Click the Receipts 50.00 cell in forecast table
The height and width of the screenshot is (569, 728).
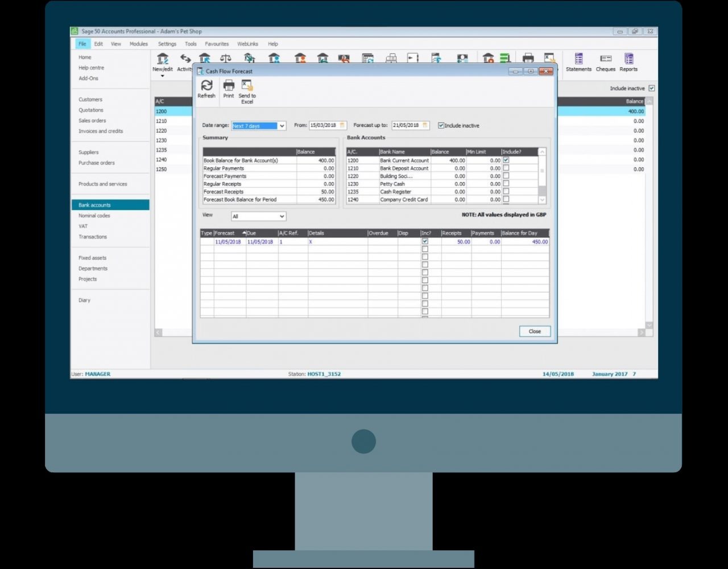coord(456,242)
